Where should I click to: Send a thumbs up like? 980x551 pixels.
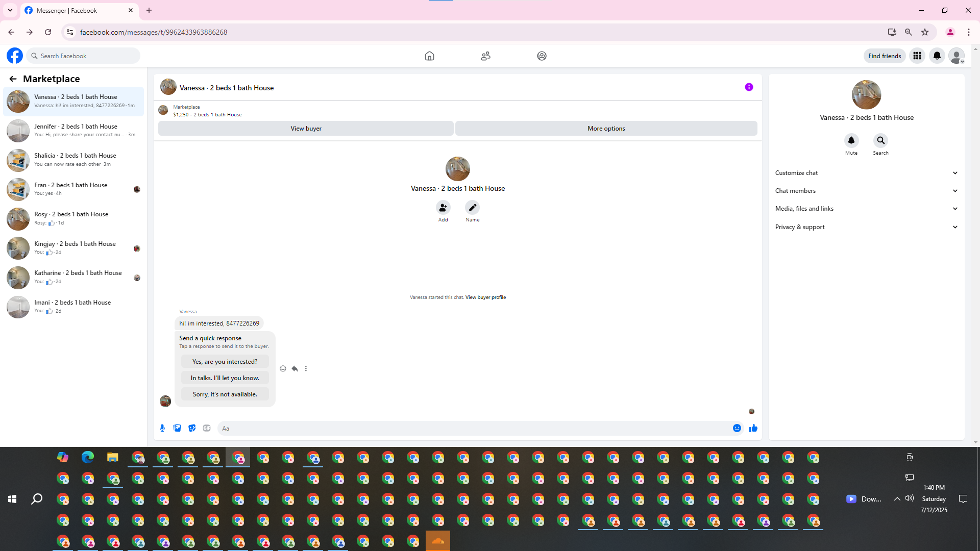(x=753, y=428)
